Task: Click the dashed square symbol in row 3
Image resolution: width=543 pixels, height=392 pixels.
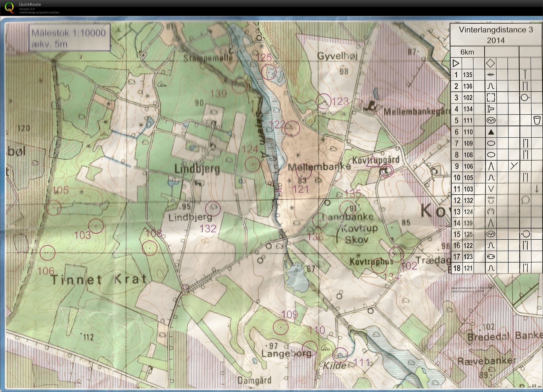Action: pyautogui.click(x=491, y=98)
